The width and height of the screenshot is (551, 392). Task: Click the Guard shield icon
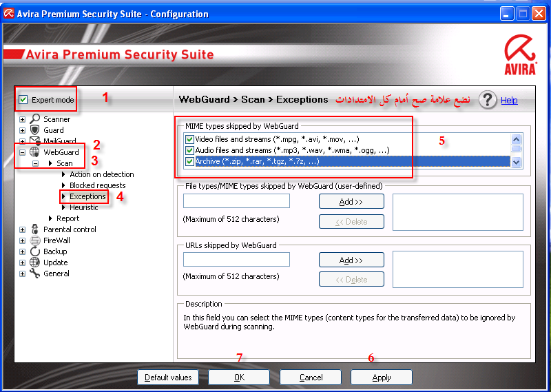[35, 130]
